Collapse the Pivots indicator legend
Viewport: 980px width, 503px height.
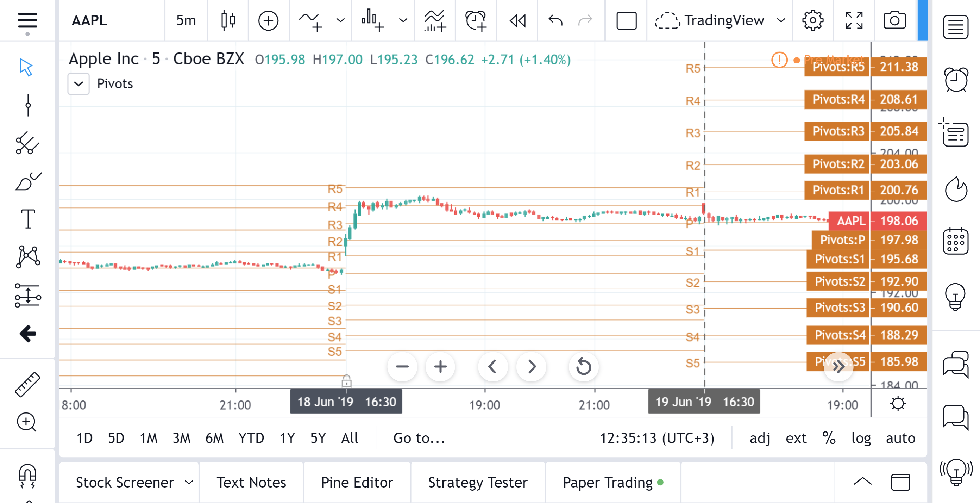pos(78,84)
